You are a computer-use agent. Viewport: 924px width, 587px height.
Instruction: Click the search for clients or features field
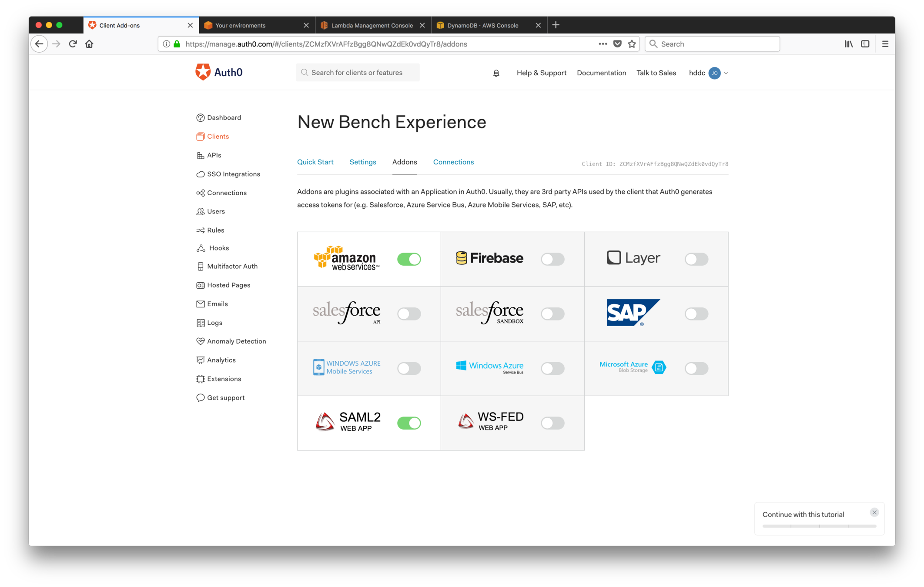point(358,73)
